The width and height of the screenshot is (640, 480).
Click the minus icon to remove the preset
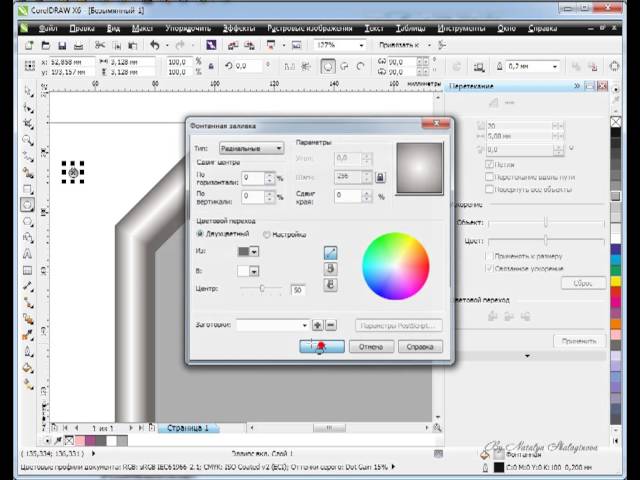pos(331,325)
